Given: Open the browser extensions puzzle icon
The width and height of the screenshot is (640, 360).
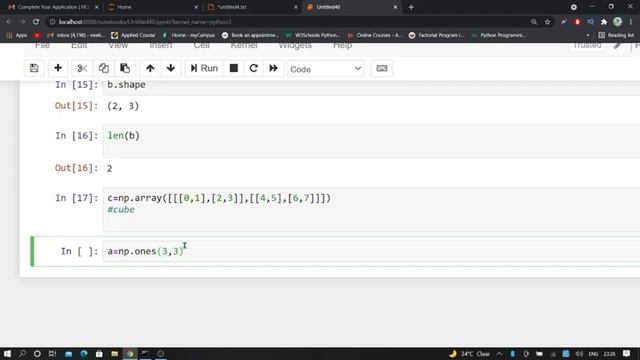Looking at the screenshot, I should 604,22.
